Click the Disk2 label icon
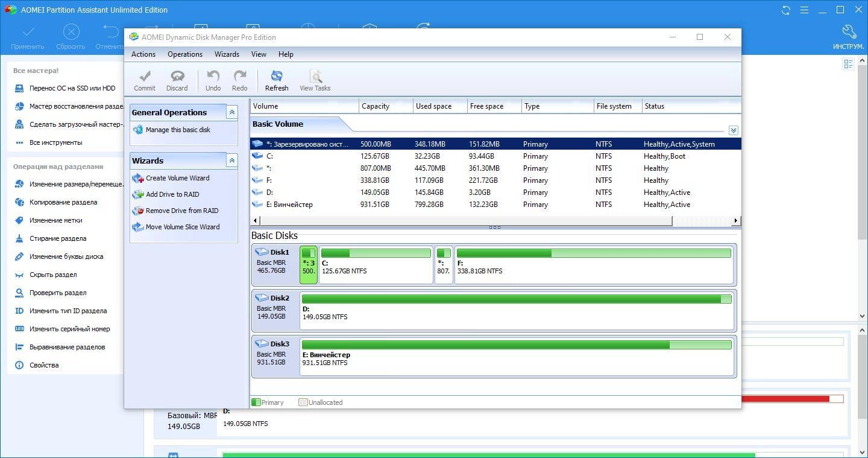Viewport: 868px width, 458px height. click(x=262, y=298)
